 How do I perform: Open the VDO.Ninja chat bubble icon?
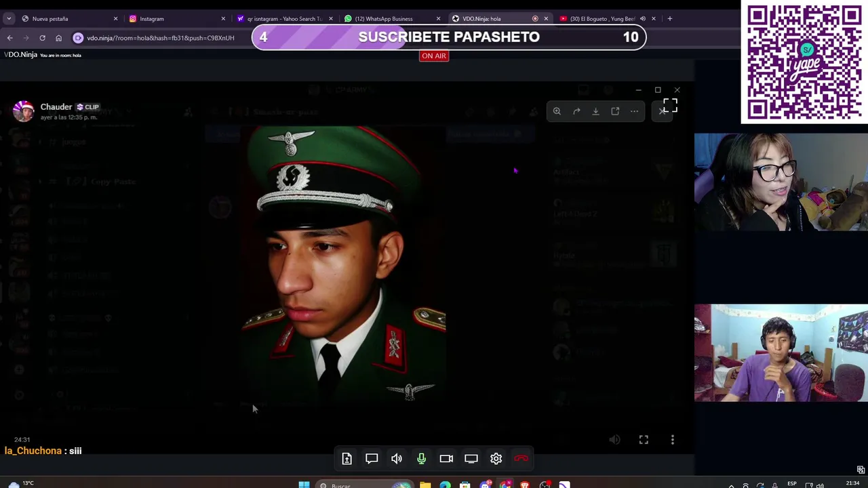point(372,459)
